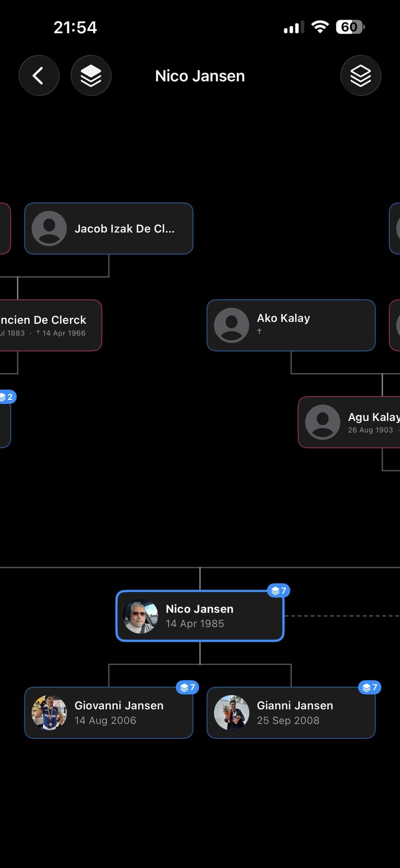Screen dimensions: 400x868
Task: Tap the Nico Jansen page title
Action: click(200, 76)
